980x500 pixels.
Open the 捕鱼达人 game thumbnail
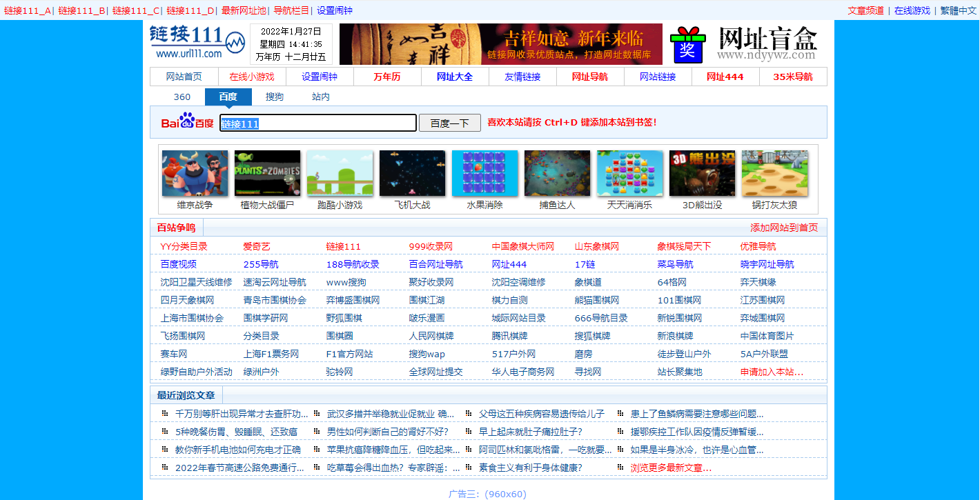click(x=558, y=173)
